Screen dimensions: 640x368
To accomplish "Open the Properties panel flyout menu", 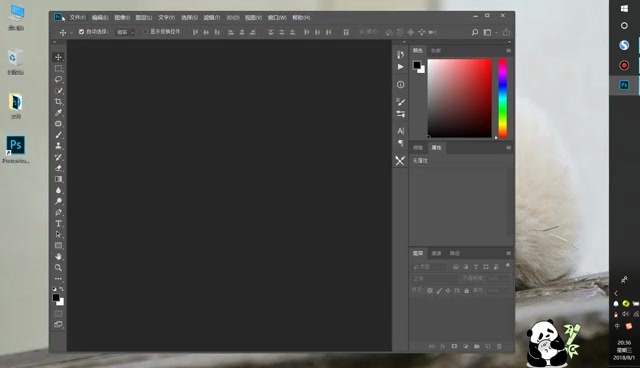I will [509, 148].
